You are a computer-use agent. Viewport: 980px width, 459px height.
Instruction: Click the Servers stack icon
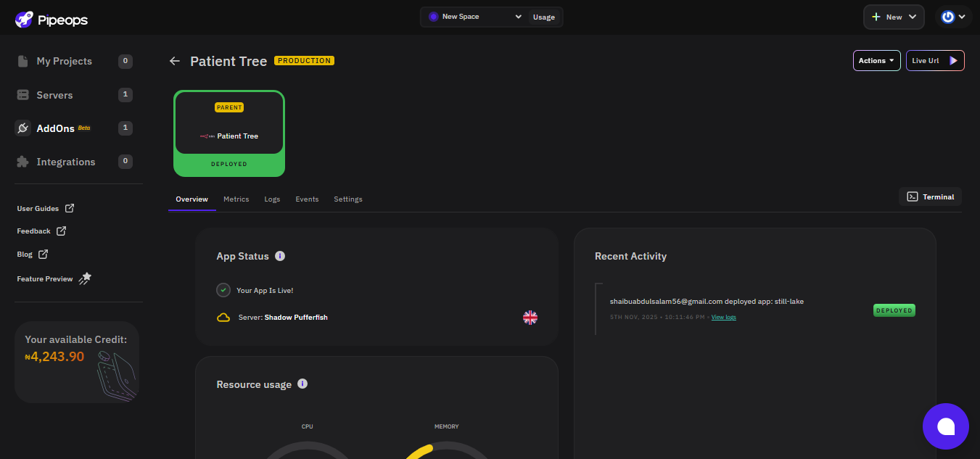[22, 95]
